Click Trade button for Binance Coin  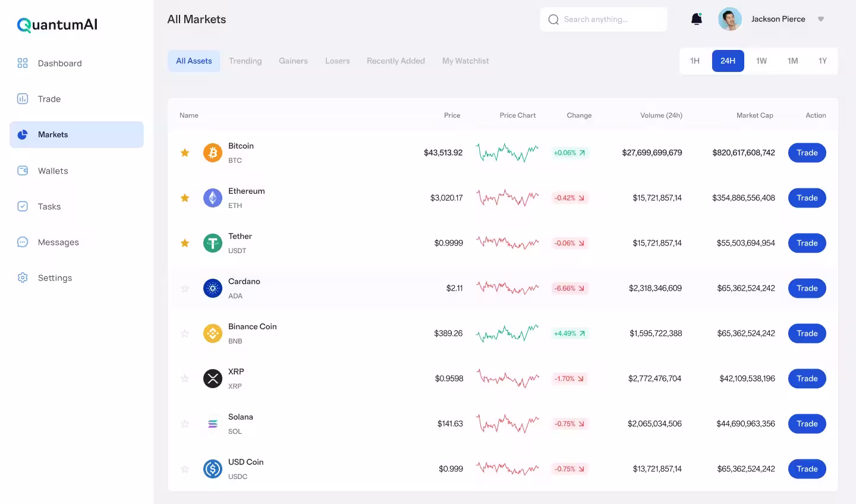pyautogui.click(x=807, y=333)
